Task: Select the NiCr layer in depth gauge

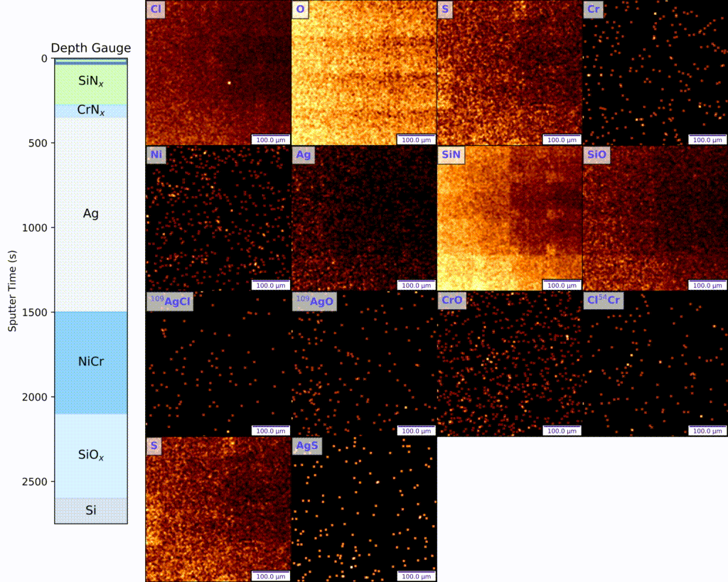Action: click(x=91, y=362)
